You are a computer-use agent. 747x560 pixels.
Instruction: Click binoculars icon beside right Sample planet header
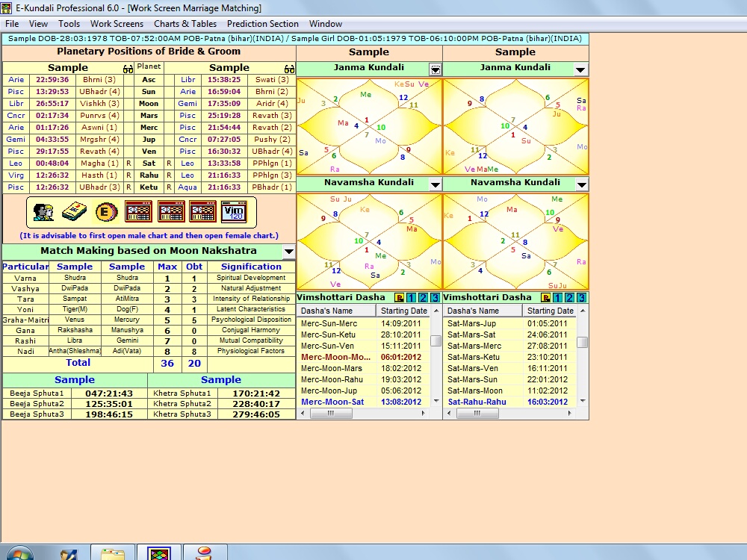[x=289, y=69]
